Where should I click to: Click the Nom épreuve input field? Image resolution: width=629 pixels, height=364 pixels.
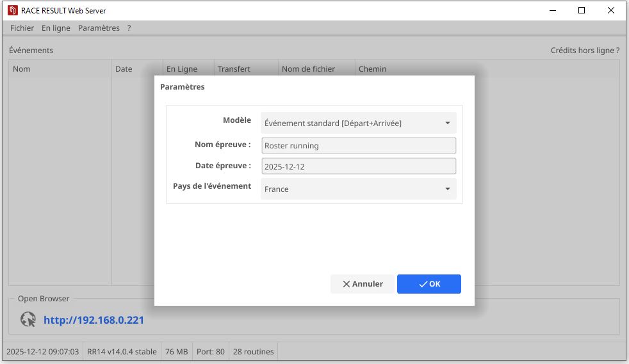[x=359, y=145]
